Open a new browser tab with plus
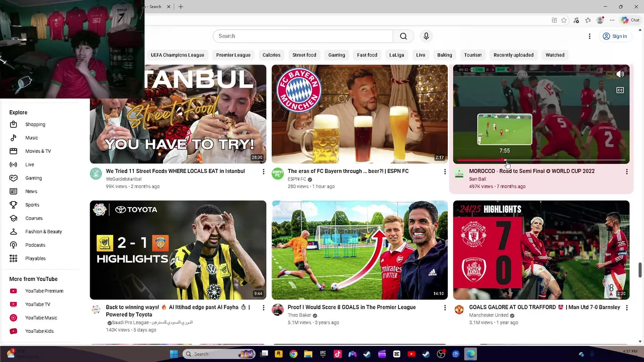Viewport: 644px width, 362px height. [x=181, y=7]
